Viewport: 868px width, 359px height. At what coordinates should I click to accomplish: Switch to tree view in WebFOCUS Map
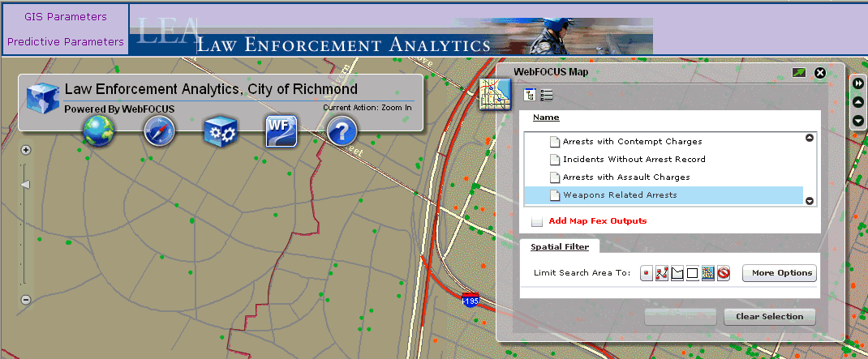point(531,95)
